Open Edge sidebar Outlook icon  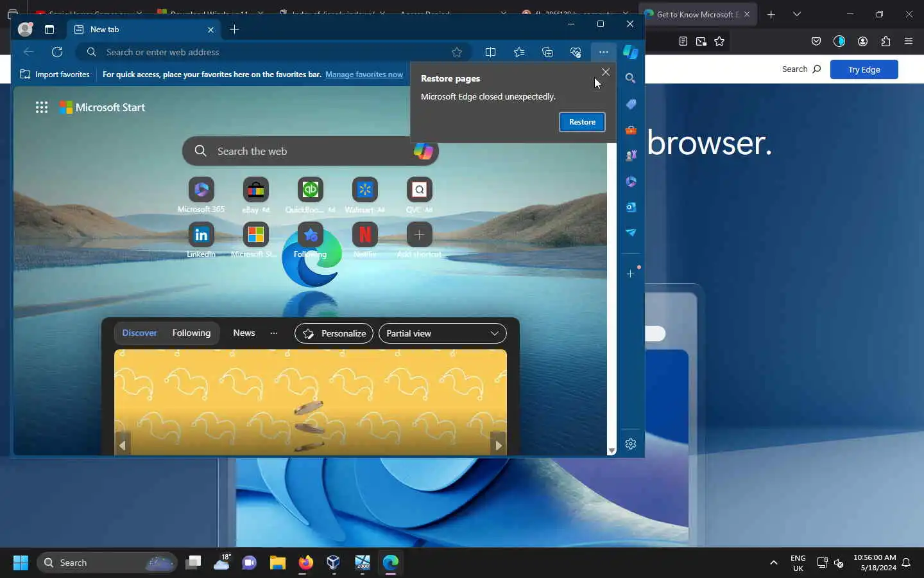pos(631,207)
